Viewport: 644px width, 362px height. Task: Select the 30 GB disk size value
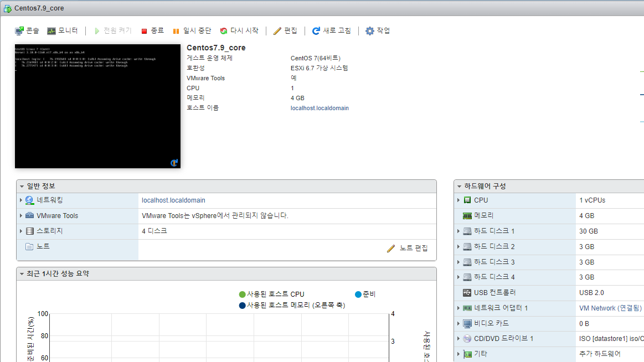(589, 231)
